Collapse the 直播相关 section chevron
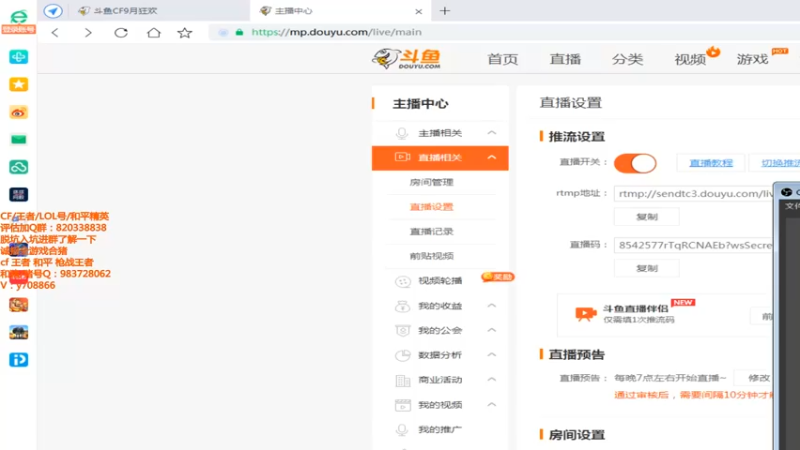The width and height of the screenshot is (800, 450). [x=491, y=158]
